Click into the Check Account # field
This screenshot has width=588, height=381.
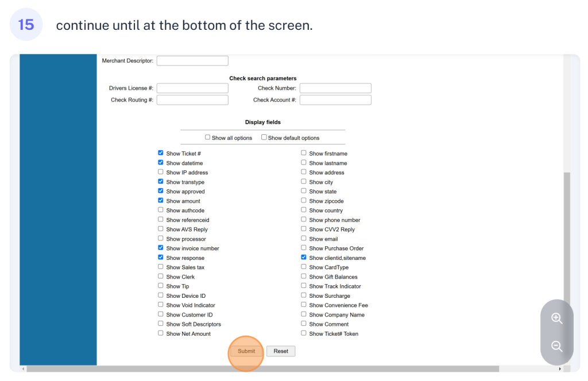click(335, 100)
